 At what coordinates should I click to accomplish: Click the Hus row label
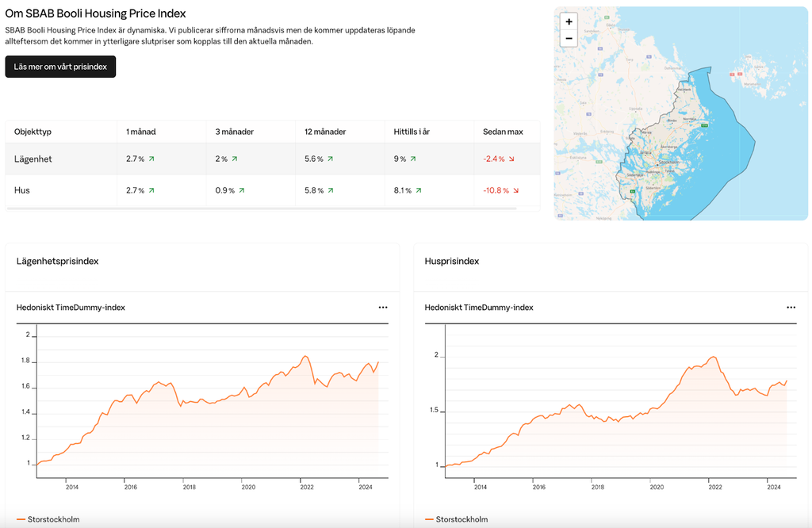click(x=22, y=190)
